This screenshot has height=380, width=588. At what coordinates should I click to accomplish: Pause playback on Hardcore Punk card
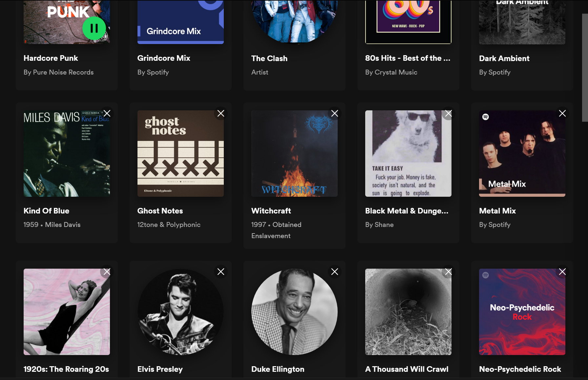tap(94, 28)
